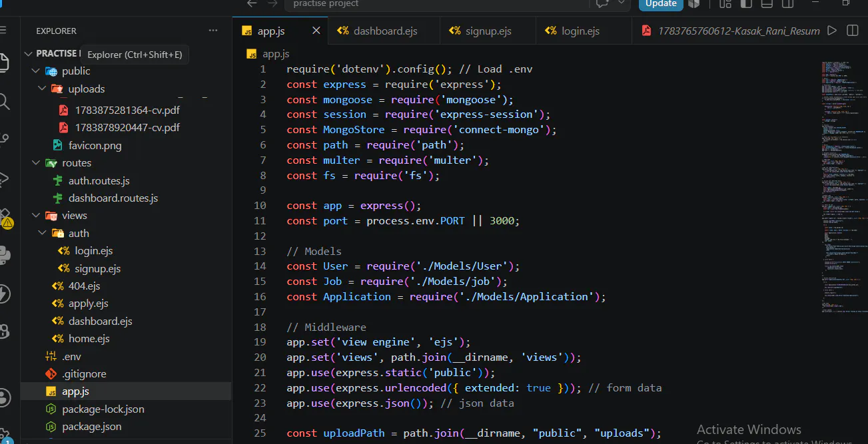
Task: Open 1783878920447-cv.pdf in explorer
Action: 127,127
